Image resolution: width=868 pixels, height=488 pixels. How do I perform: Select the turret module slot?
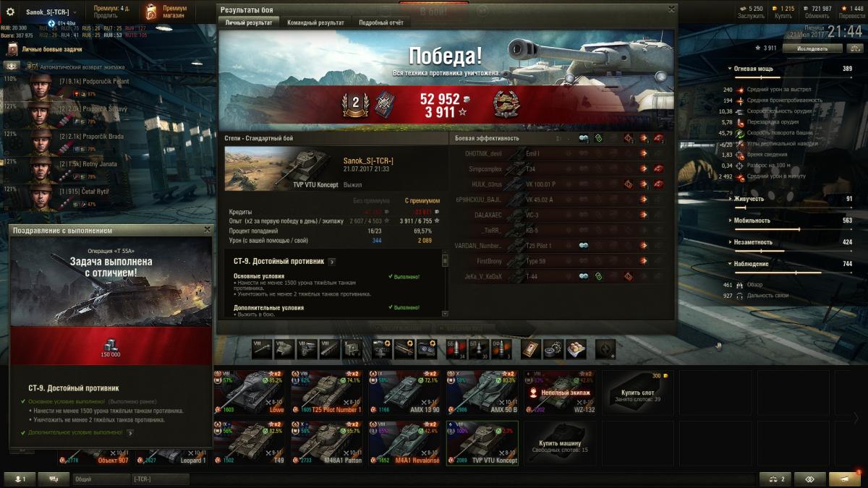pos(284,349)
